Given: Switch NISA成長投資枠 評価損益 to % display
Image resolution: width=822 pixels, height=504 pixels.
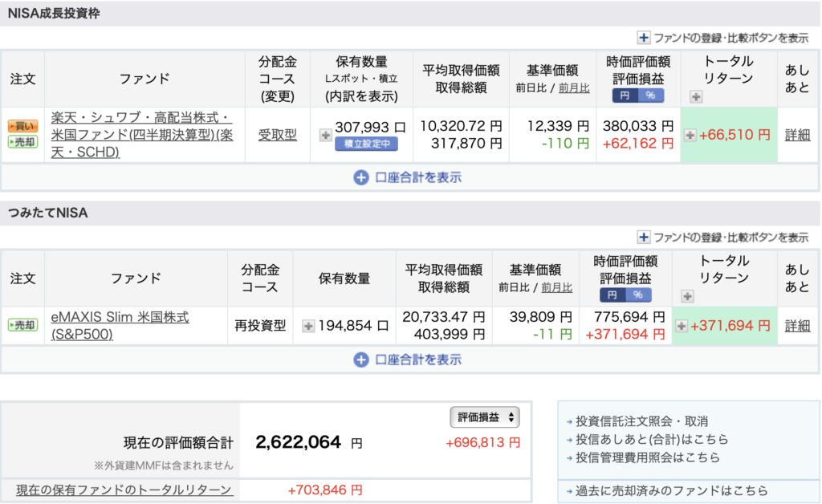Looking at the screenshot, I should [x=650, y=96].
